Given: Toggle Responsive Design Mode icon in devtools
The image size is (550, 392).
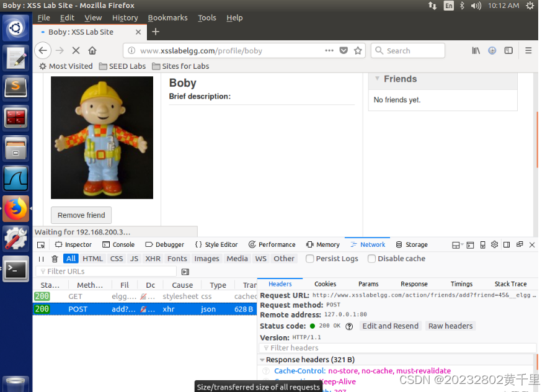Looking at the screenshot, I should [482, 244].
